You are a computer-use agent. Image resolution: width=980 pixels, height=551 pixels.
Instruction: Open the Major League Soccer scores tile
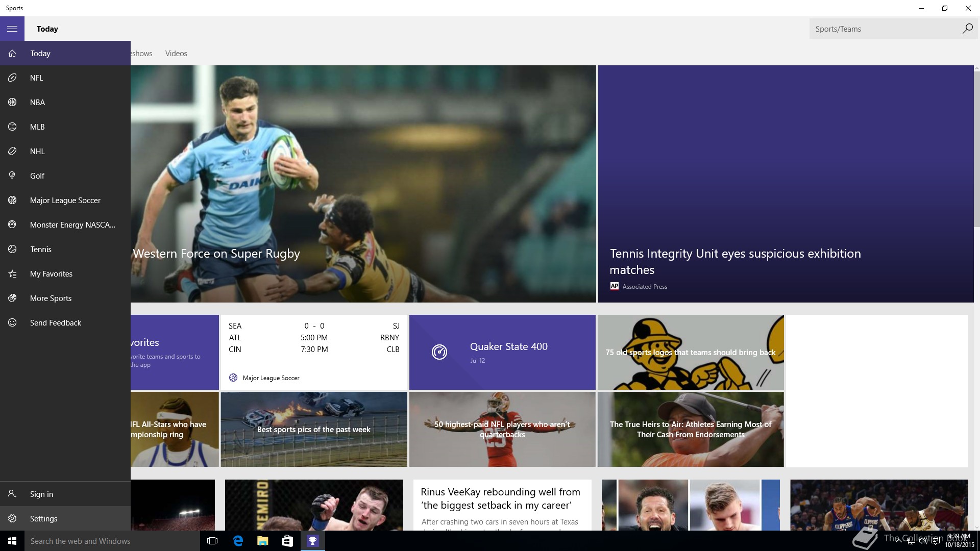point(314,352)
